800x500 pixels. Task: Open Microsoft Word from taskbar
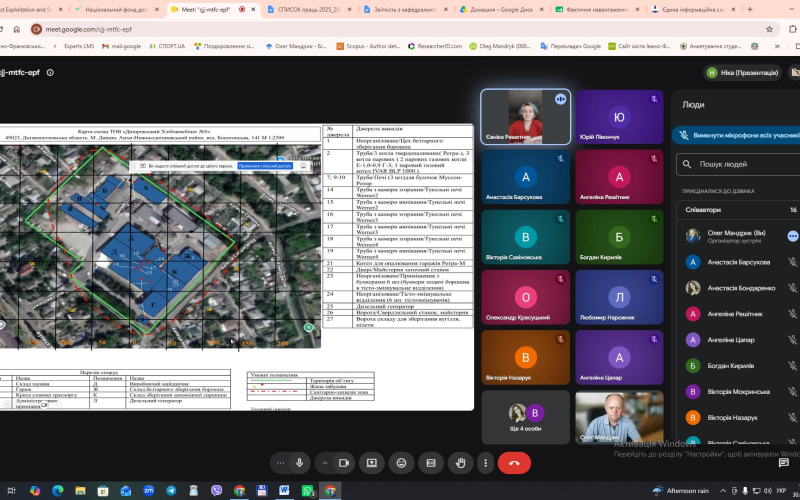[x=285, y=491]
